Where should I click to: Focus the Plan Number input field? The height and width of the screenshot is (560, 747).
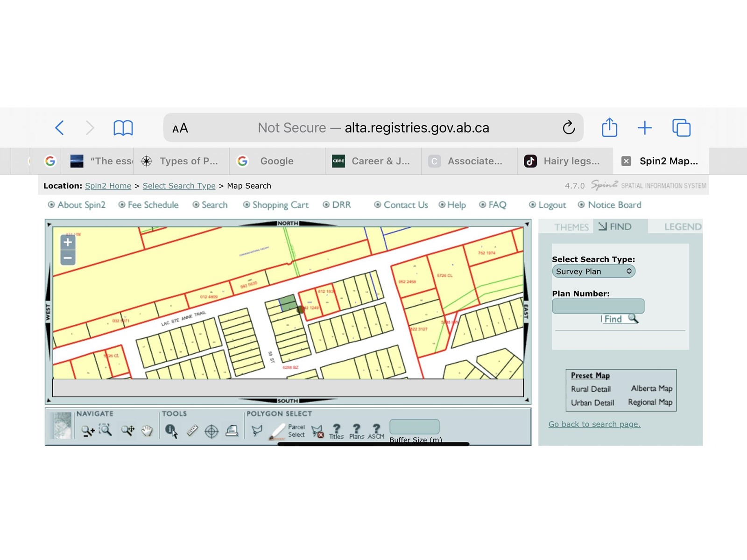[598, 306]
